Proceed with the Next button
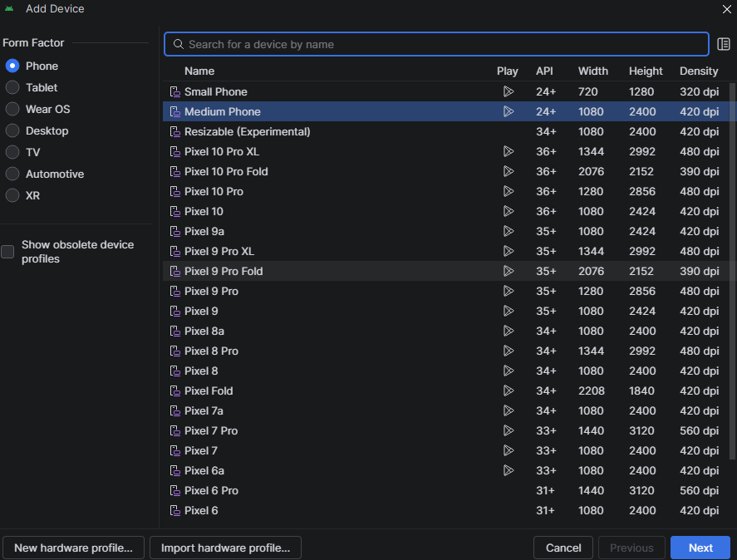 700,548
